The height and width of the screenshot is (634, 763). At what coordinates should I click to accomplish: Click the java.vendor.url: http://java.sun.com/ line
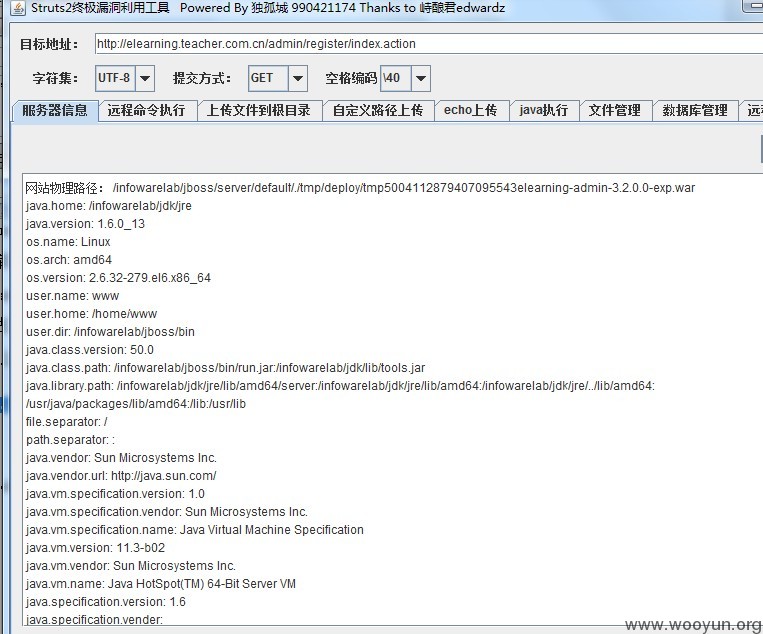pos(121,476)
